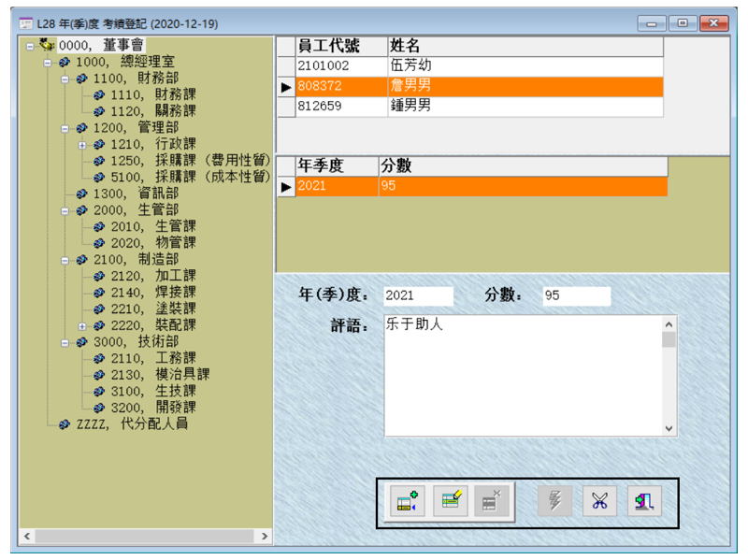This screenshot has width=748, height=560.
Task: Click the grayed lightning confirm icon
Action: tap(554, 501)
